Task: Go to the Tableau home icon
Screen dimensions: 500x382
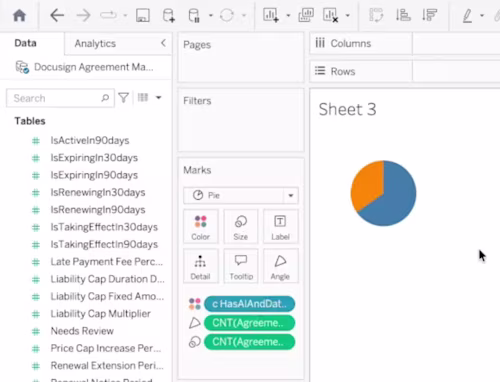Action: coord(19,15)
